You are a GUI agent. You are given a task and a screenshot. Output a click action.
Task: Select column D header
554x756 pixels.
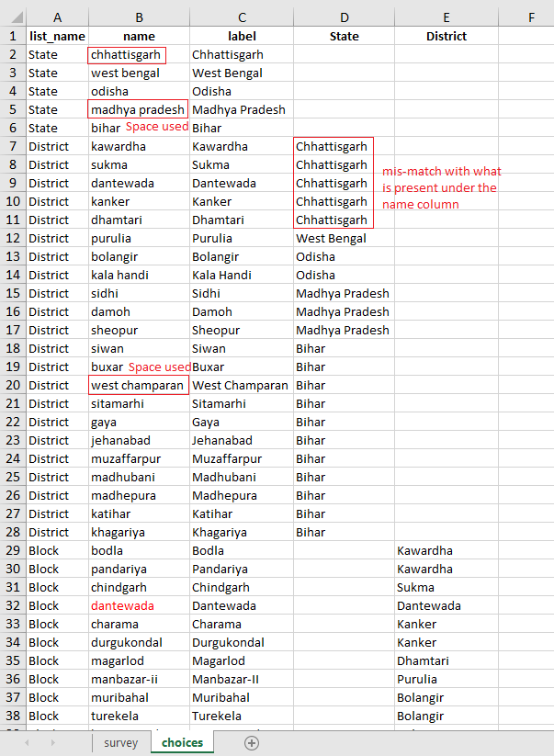click(344, 17)
